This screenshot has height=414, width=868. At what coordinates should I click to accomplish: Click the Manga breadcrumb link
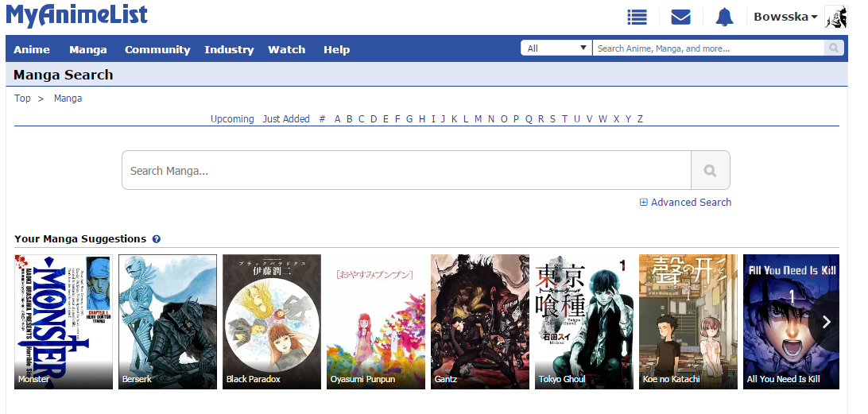tap(68, 98)
